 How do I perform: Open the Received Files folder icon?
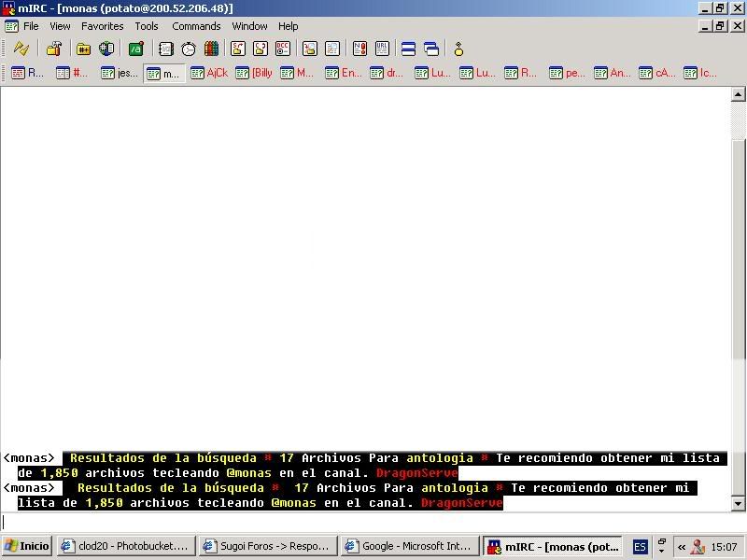(310, 49)
